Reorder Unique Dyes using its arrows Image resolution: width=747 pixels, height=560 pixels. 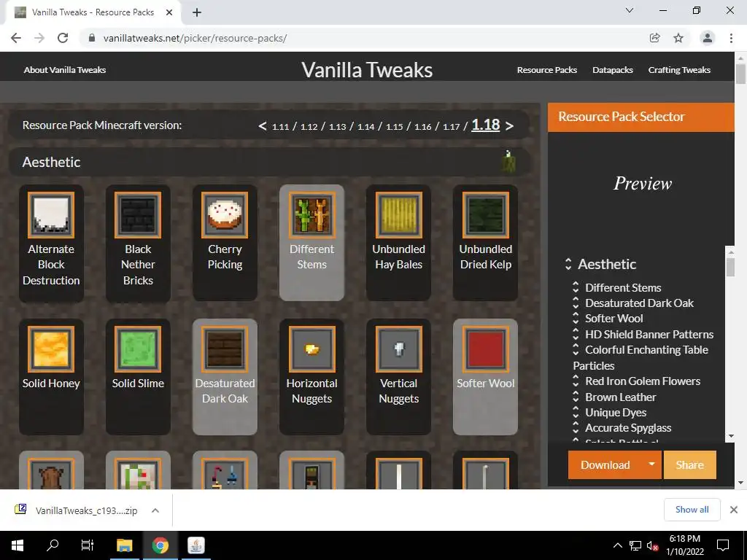pyautogui.click(x=576, y=413)
